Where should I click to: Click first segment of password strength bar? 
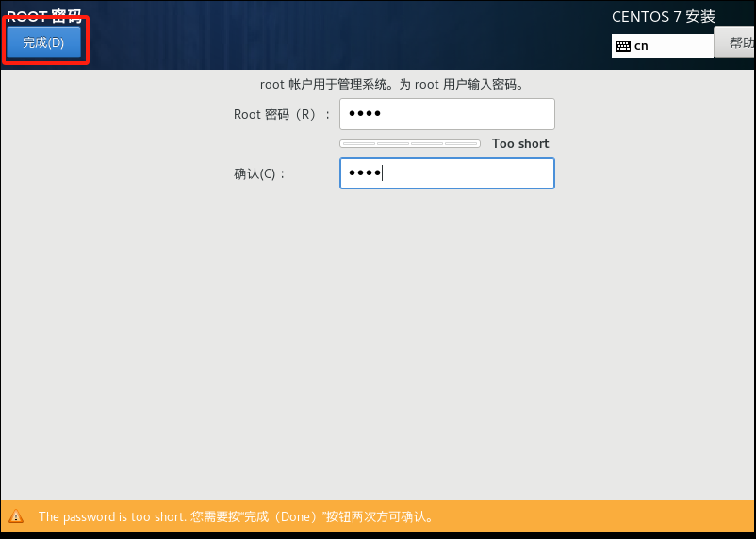pyautogui.click(x=358, y=144)
